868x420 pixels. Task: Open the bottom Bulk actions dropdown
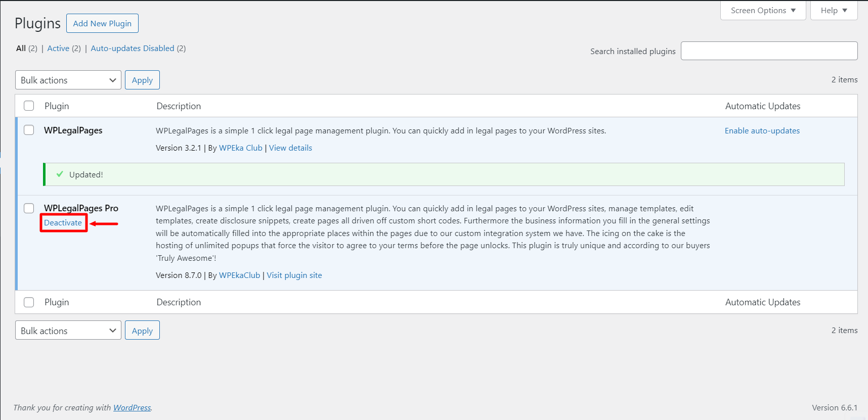68,331
